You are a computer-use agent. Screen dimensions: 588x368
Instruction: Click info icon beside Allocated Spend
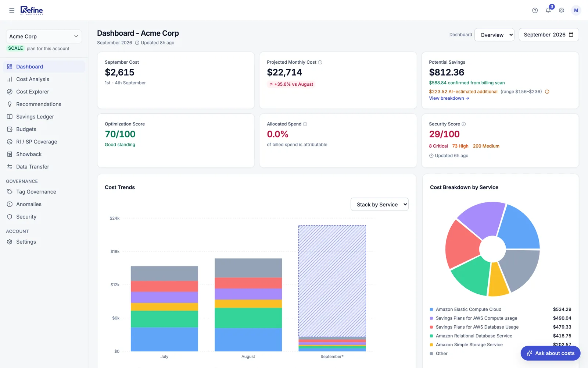305,124
